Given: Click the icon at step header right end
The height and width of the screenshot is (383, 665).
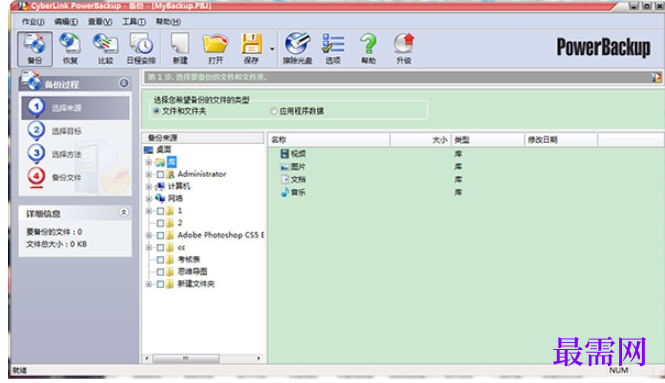Looking at the screenshot, I should pos(656,77).
